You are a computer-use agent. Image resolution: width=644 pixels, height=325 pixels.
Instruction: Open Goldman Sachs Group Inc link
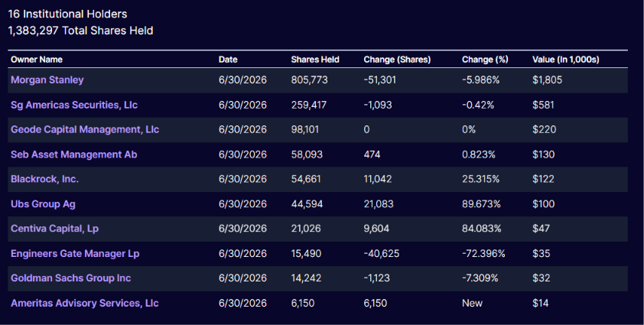[x=70, y=278]
